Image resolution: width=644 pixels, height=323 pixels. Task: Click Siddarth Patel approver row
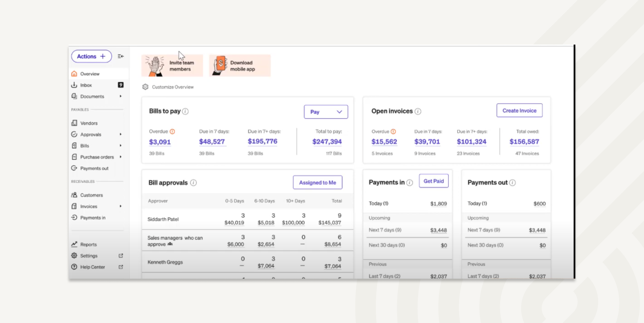point(248,219)
